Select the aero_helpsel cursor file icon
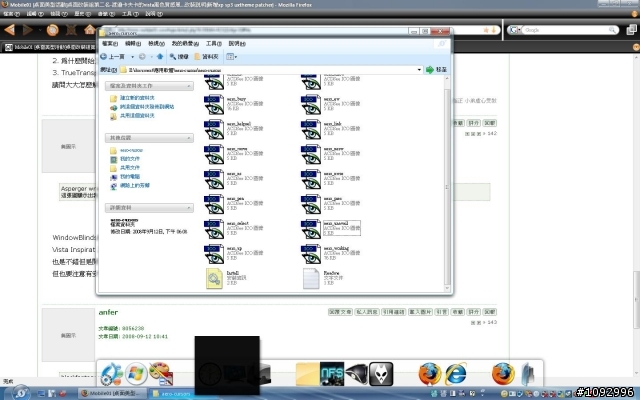Image resolution: width=640 pixels, height=400 pixels. [x=214, y=129]
